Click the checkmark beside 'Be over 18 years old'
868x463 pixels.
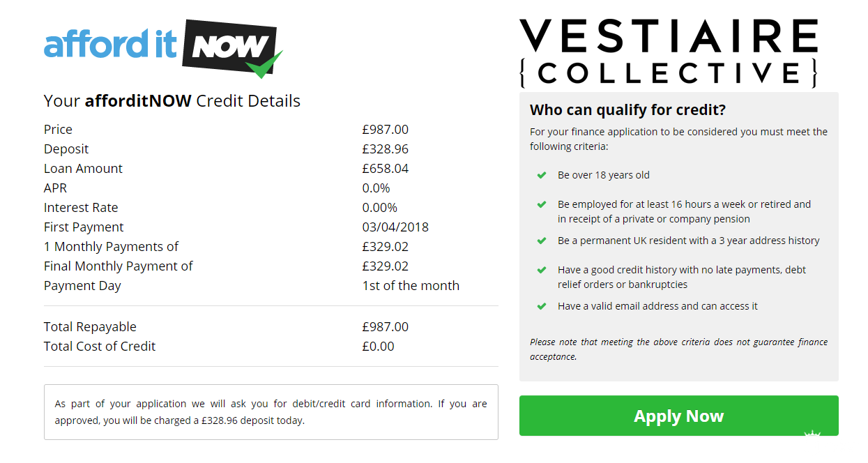click(541, 176)
